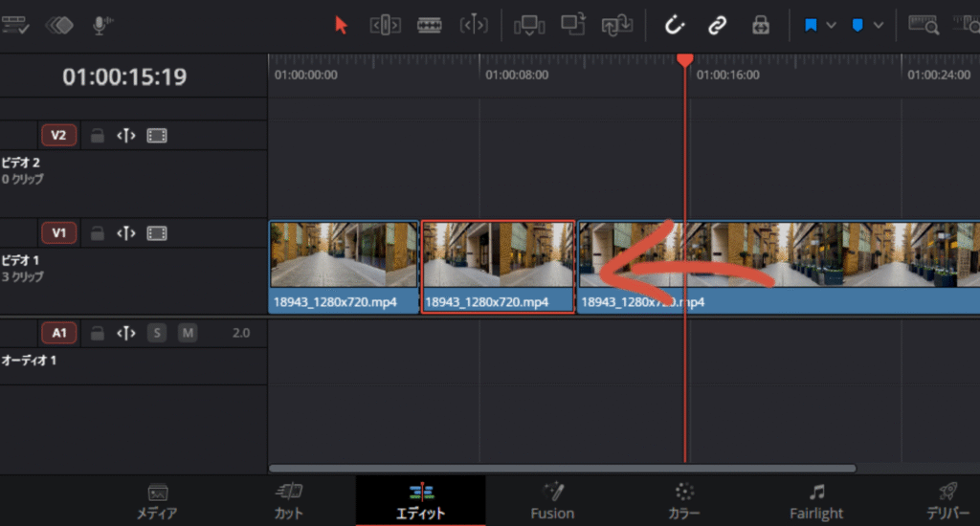Open the blue Flag color dropdown
Image resolution: width=980 pixels, height=526 pixels.
(x=831, y=26)
